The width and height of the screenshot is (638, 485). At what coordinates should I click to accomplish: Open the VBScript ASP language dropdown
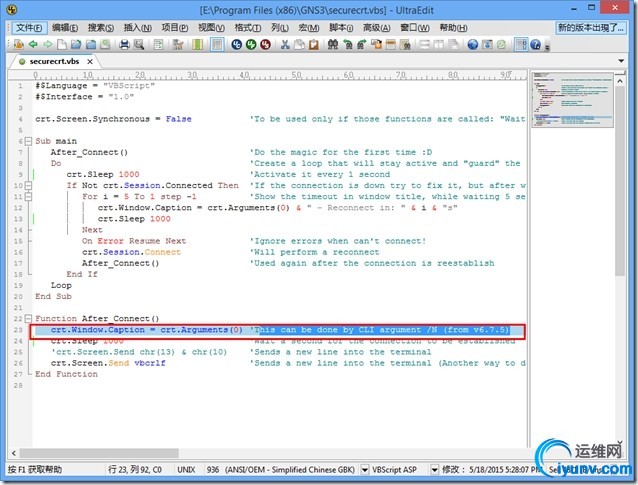point(434,470)
